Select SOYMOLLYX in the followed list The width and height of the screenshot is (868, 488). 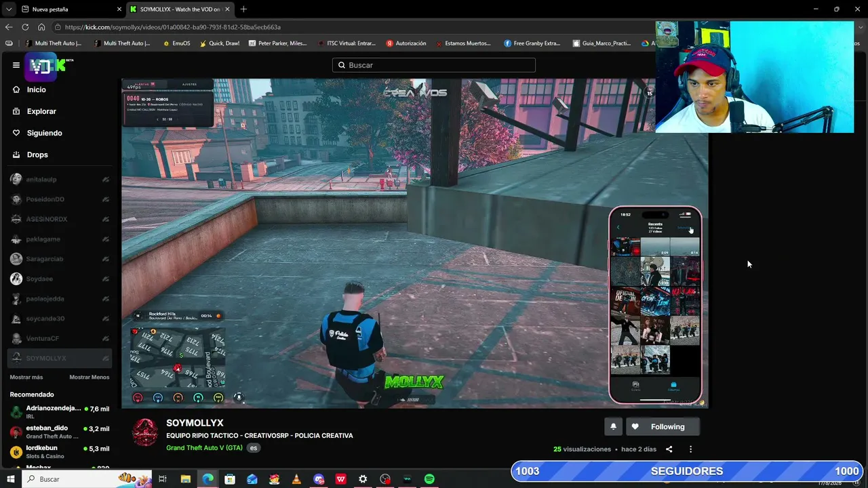point(60,358)
